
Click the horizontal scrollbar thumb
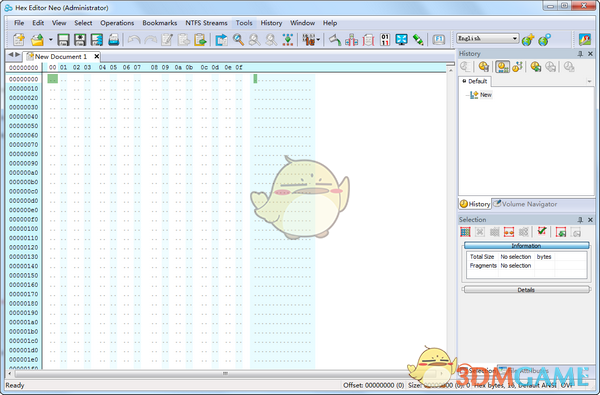(x=225, y=373)
